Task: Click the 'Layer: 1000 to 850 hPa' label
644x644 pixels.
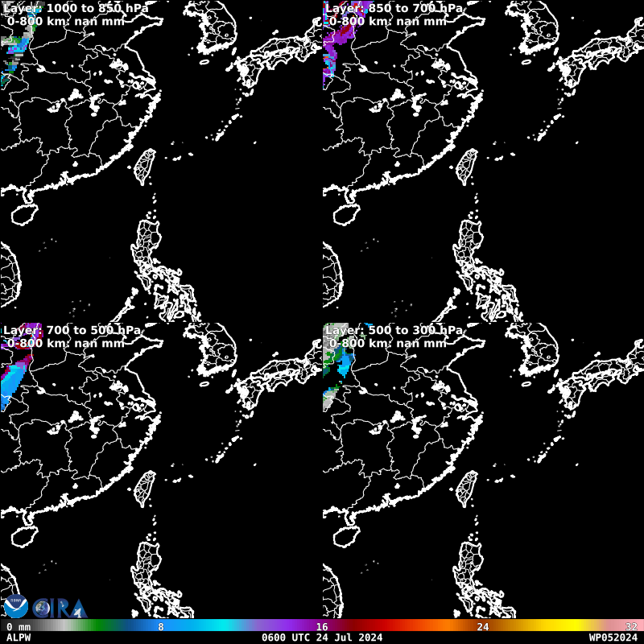Action: coord(76,8)
